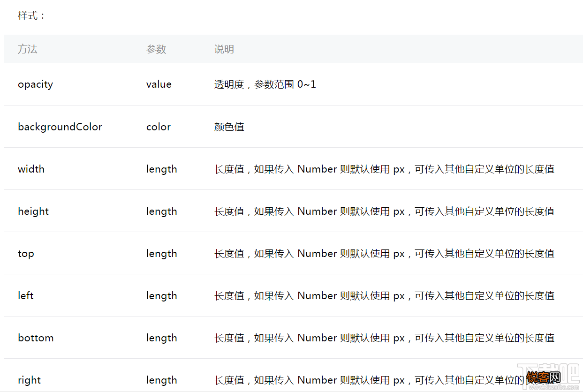Click the color parameter cell
583x392 pixels.
(x=158, y=127)
